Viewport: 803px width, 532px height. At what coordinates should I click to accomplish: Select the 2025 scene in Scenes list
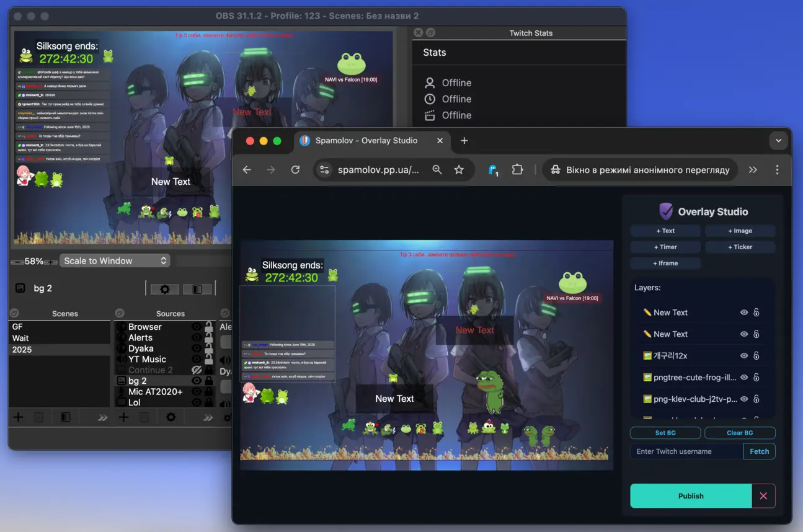click(22, 348)
